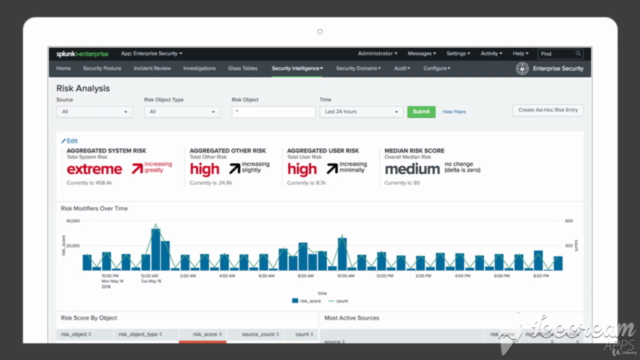This screenshot has width=640, height=360.
Task: Open Security Posture tab
Action: click(x=102, y=69)
